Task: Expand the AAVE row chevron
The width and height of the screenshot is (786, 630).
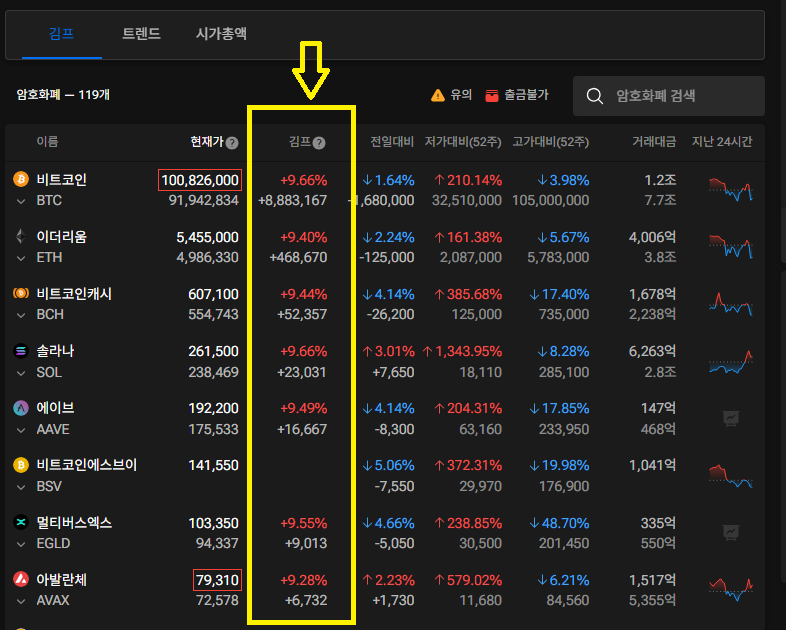Action: (21, 431)
